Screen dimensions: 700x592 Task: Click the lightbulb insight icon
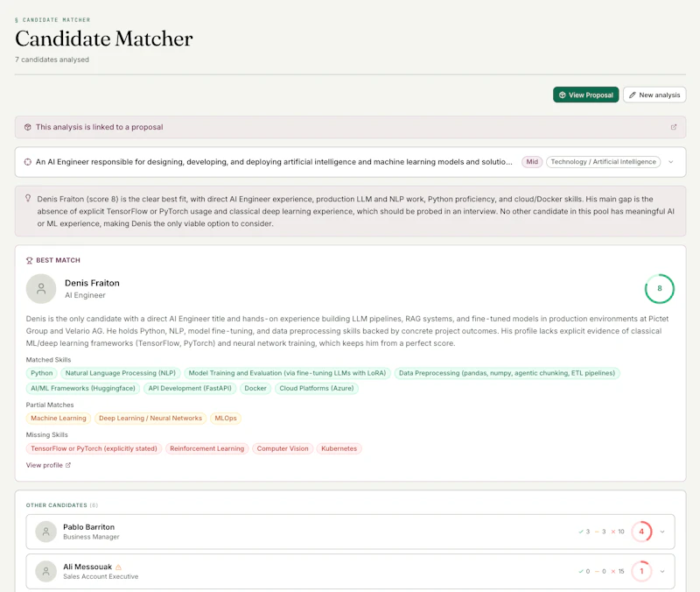(x=28, y=198)
